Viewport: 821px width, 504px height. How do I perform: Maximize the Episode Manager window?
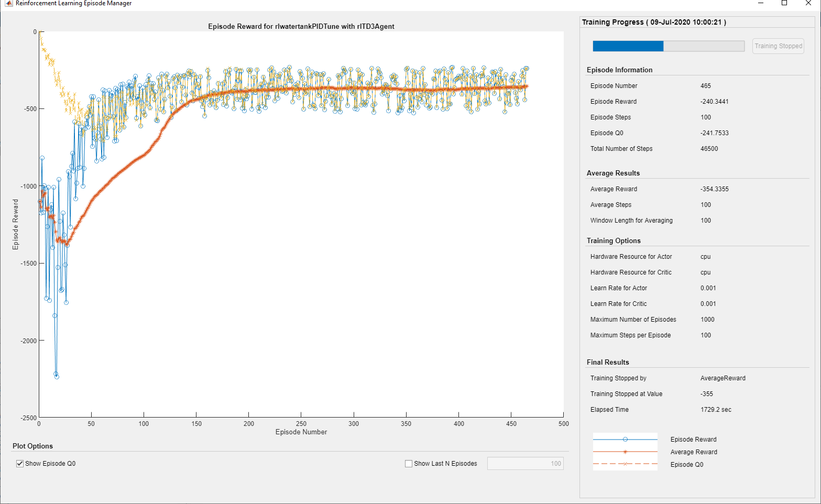point(784,3)
